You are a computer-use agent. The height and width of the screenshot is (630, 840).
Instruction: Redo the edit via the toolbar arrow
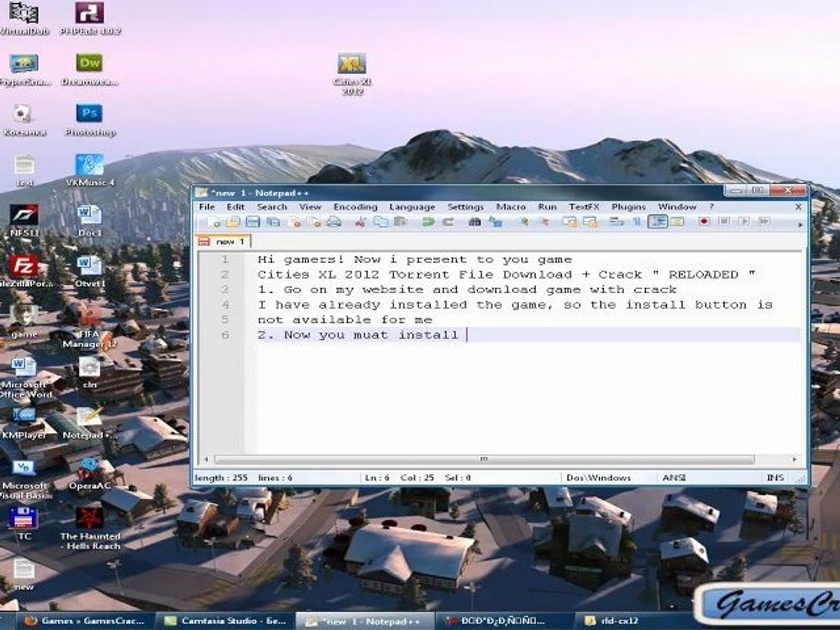pos(448,222)
